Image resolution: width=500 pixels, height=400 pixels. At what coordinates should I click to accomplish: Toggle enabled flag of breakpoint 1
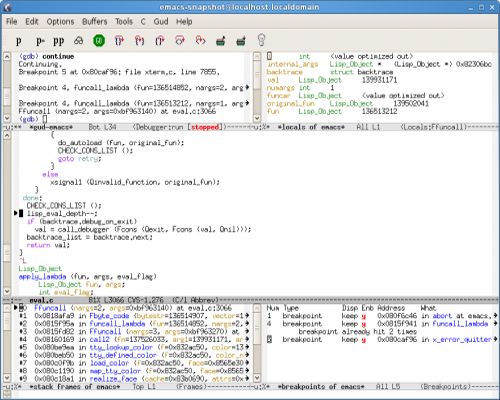(x=364, y=316)
